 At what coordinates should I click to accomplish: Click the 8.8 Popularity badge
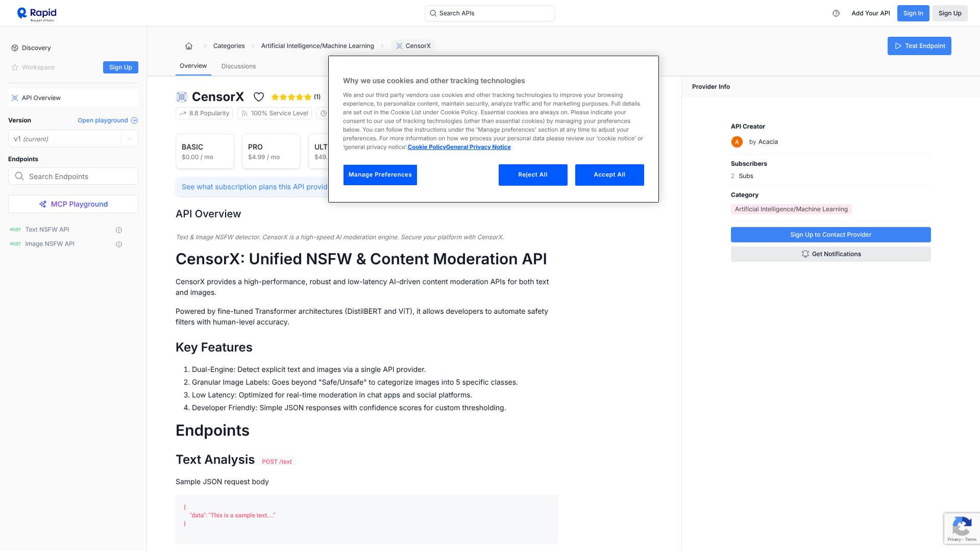click(204, 113)
